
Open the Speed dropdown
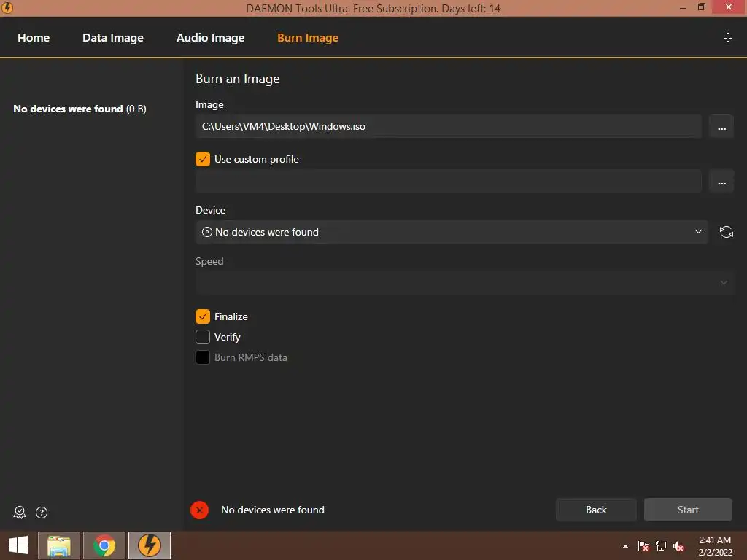[465, 283]
